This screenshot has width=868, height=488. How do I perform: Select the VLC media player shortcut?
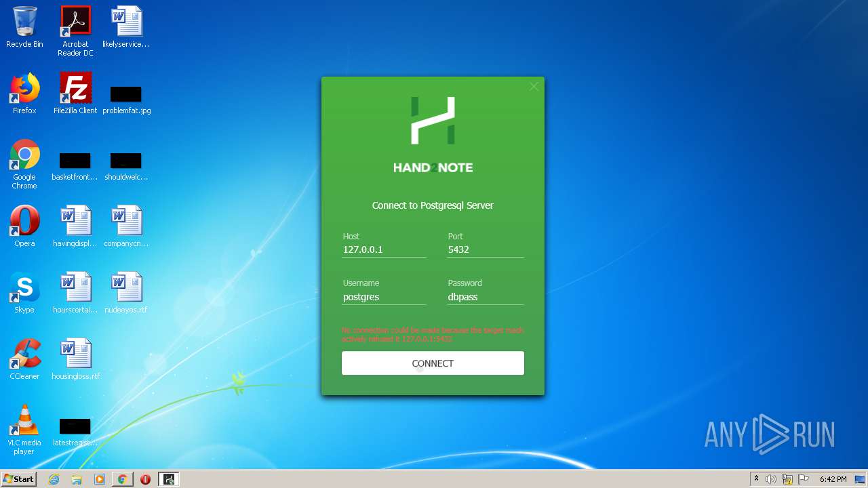pyautogui.click(x=24, y=430)
